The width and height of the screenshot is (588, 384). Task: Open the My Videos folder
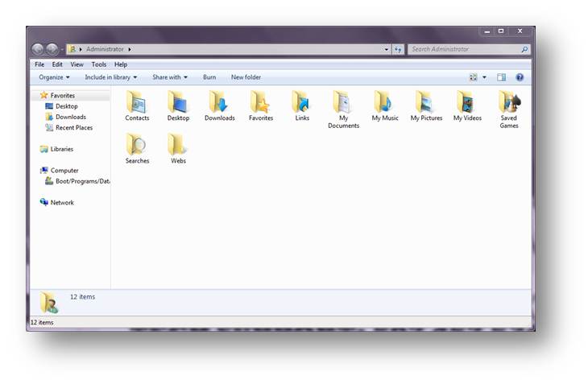tap(467, 106)
